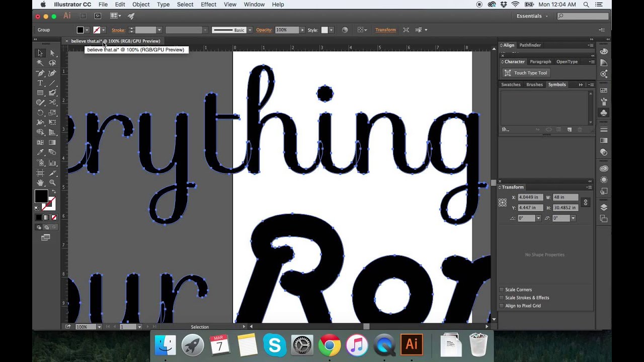Select the Selection tool arrow
The height and width of the screenshot is (362, 644).
click(40, 53)
